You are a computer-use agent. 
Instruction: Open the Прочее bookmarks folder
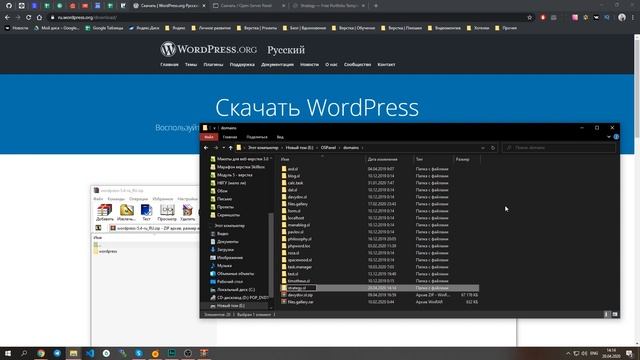tap(506, 28)
